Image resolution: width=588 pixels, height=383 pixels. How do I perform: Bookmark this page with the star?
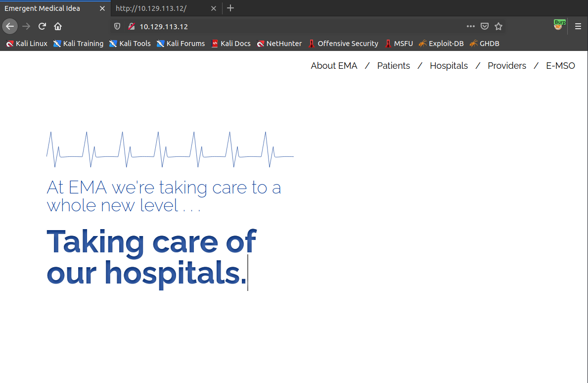[498, 26]
